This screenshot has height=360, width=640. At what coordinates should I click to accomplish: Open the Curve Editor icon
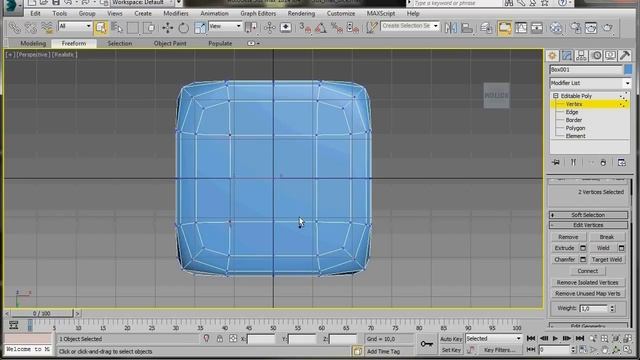pyautogui.click(x=521, y=28)
